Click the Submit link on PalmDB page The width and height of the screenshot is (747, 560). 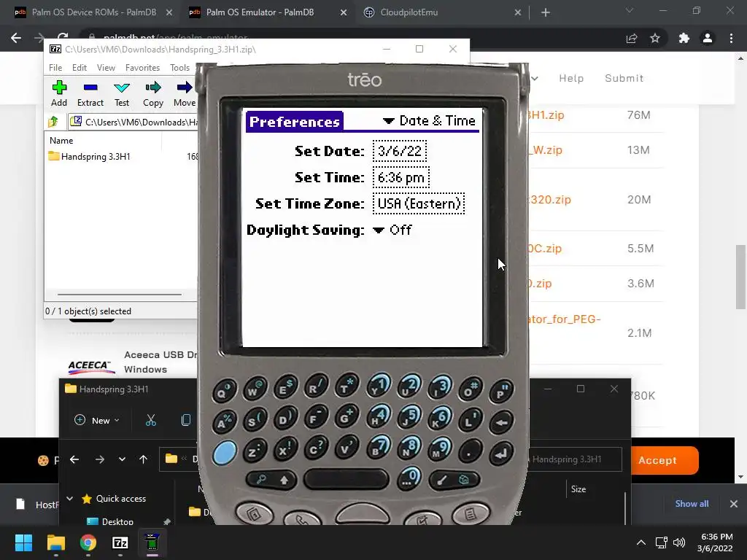624,78
